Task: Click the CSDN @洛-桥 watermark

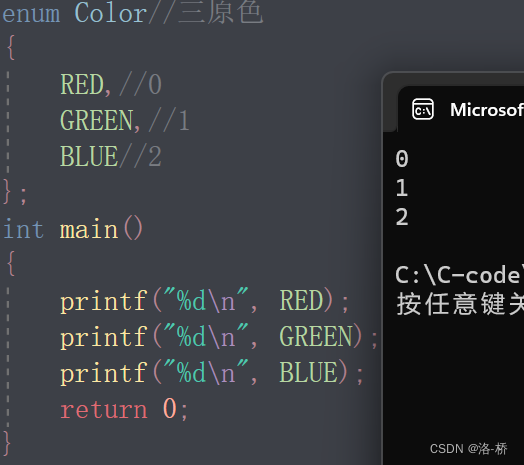Action: point(469,449)
